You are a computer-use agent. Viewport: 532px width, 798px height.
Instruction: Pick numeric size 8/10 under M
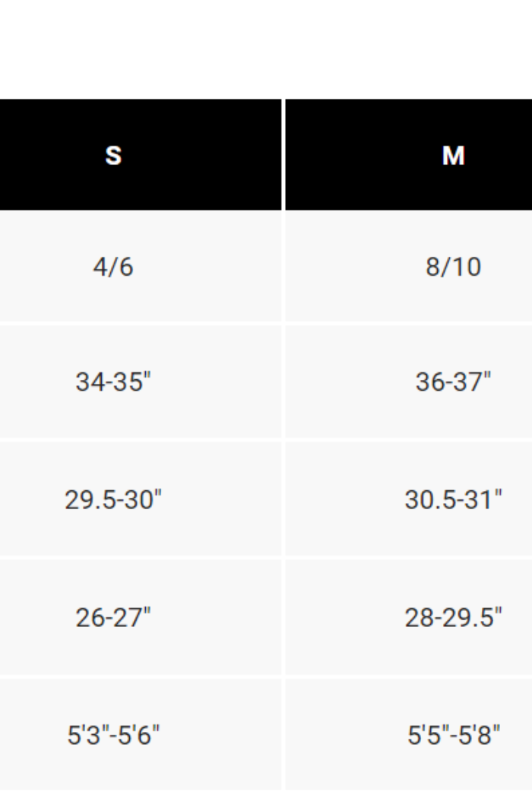click(x=453, y=267)
